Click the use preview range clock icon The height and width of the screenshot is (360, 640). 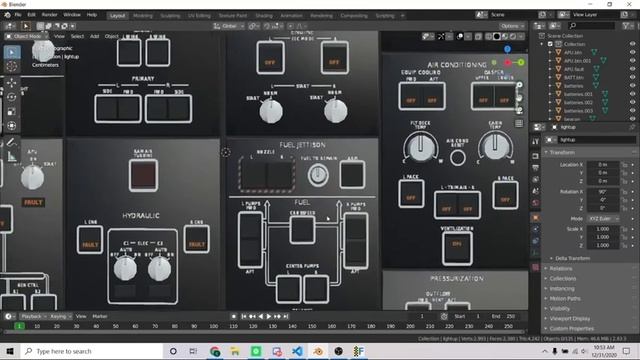(444, 316)
